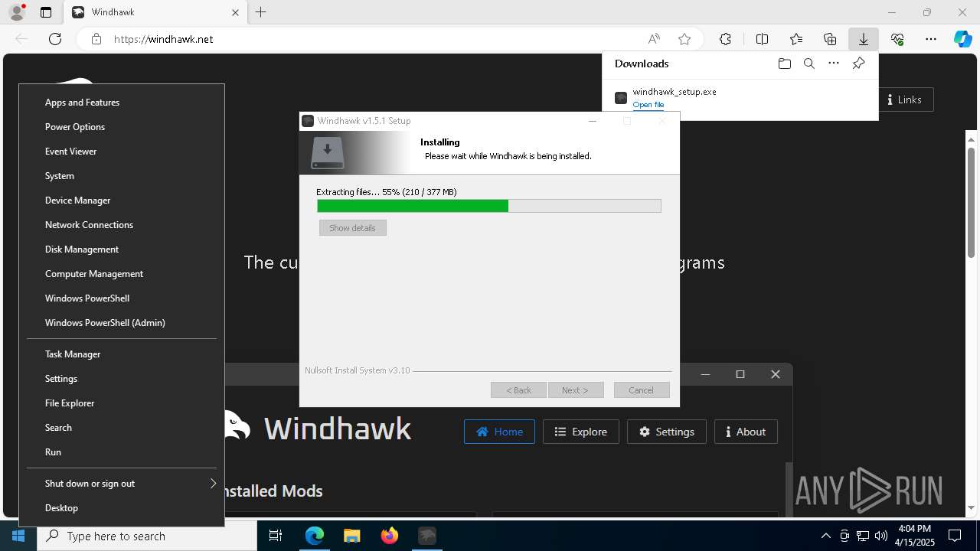The image size is (980, 551).
Task: Open a new browser tab
Action: [x=260, y=12]
